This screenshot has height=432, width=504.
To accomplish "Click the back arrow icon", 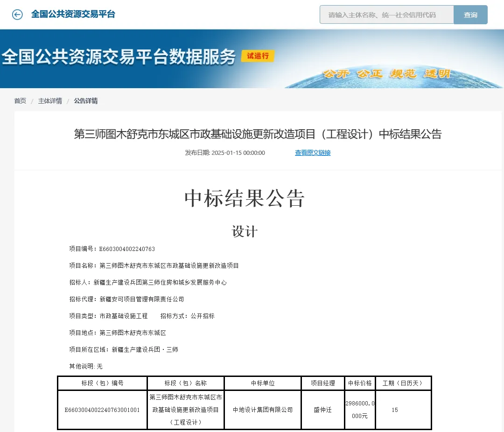I will (17, 14).
